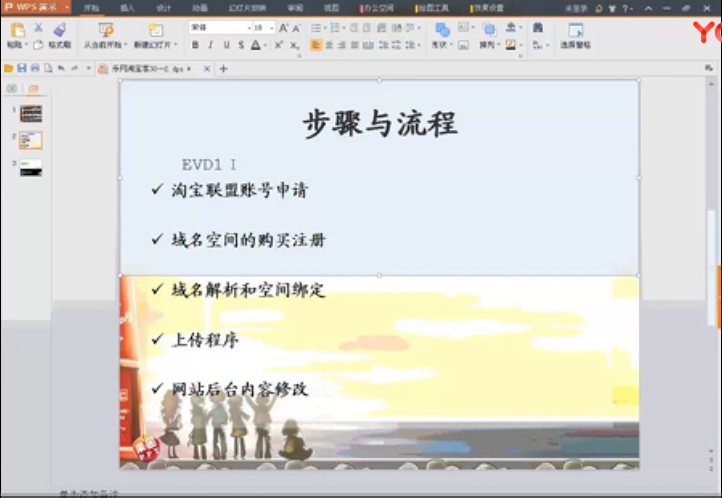Toggle italic formatting
Image resolution: width=722 pixels, height=498 pixels.
[x=211, y=45]
